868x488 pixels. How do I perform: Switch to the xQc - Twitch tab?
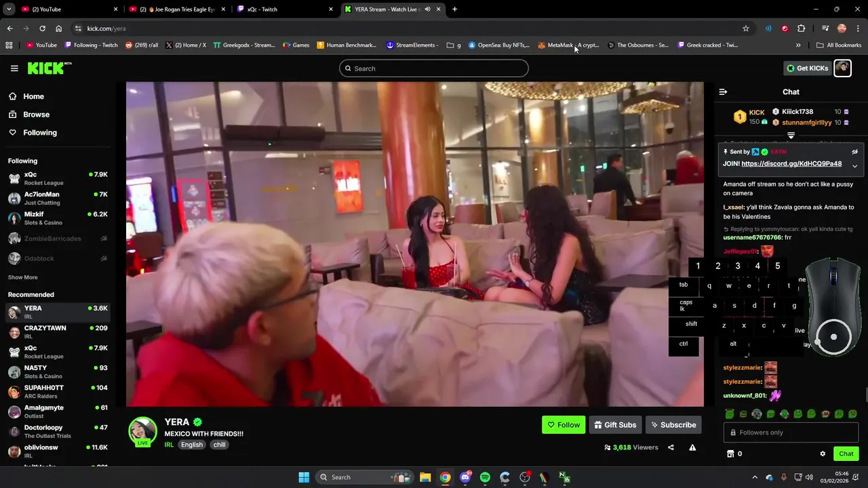coord(285,9)
